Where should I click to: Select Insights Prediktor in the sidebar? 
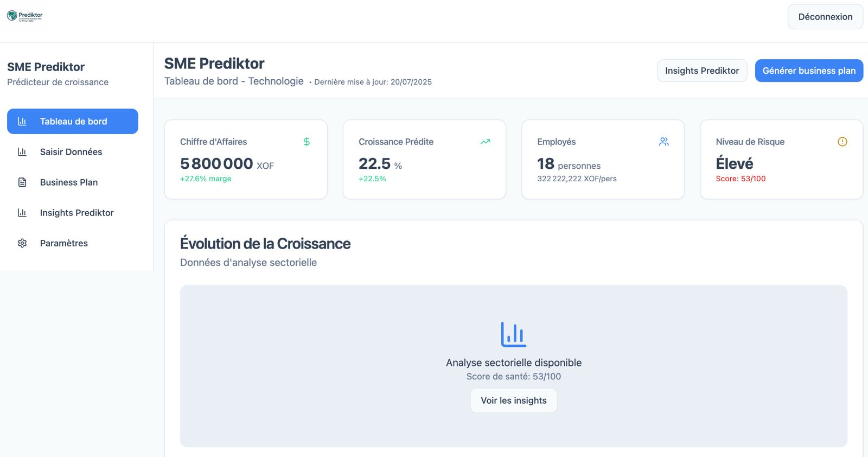[x=73, y=213]
